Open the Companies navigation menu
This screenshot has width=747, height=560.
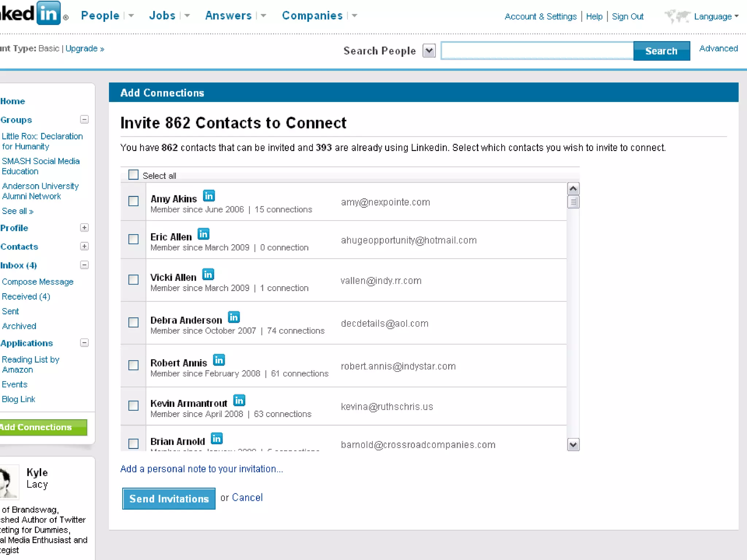coord(312,16)
